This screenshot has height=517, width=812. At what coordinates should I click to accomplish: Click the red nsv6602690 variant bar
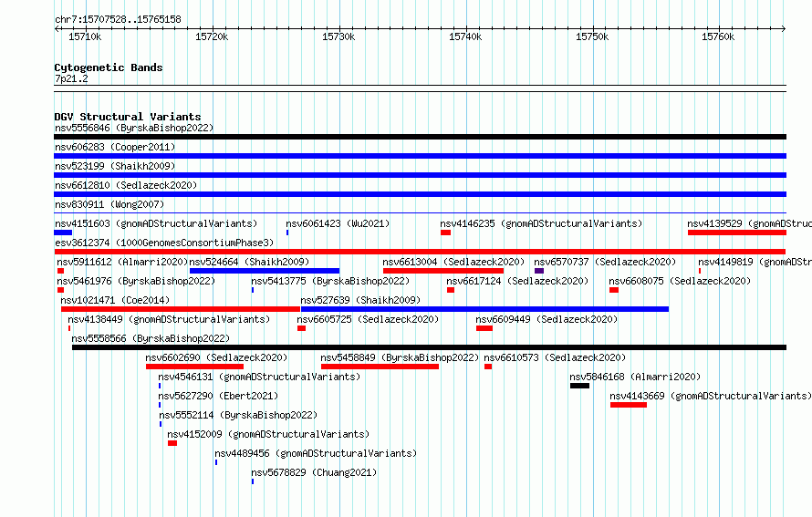(194, 367)
